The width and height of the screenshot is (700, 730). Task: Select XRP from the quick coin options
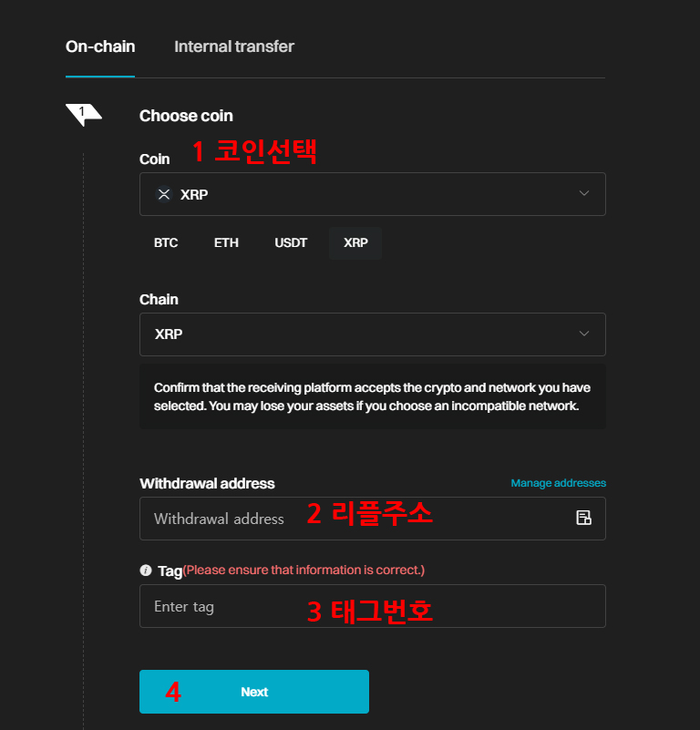[355, 242]
